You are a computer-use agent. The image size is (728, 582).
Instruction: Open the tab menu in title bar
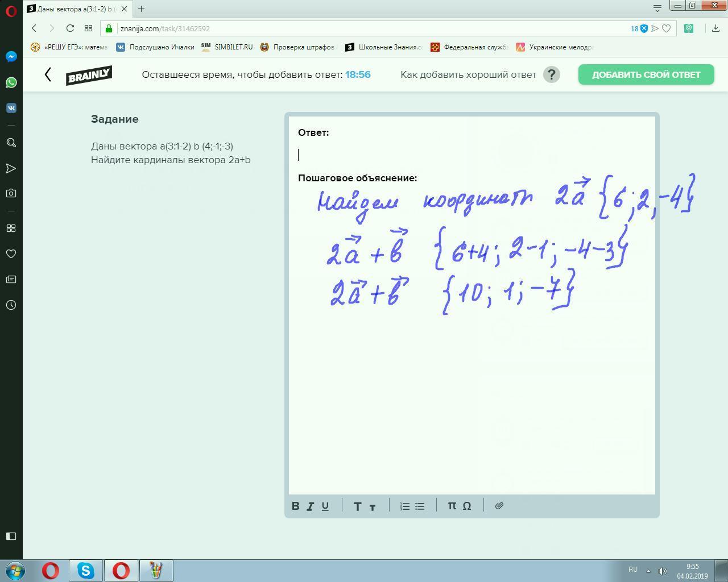click(657, 8)
